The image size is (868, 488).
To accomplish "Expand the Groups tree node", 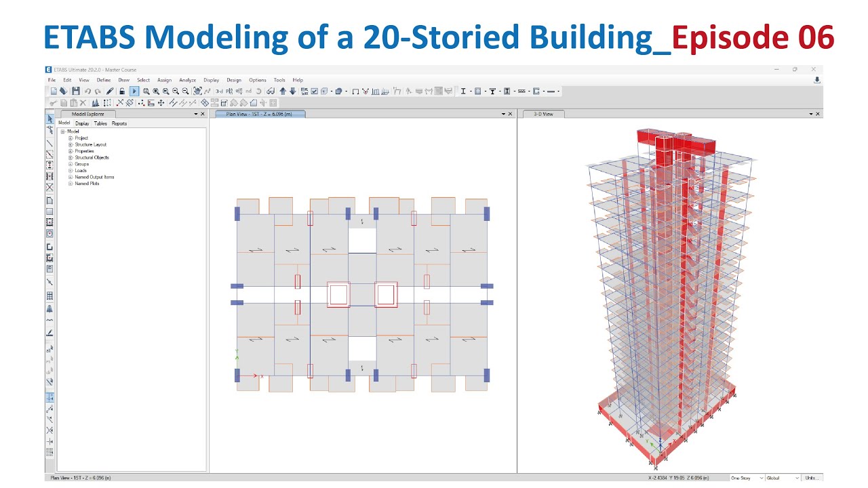I will pos(71,164).
